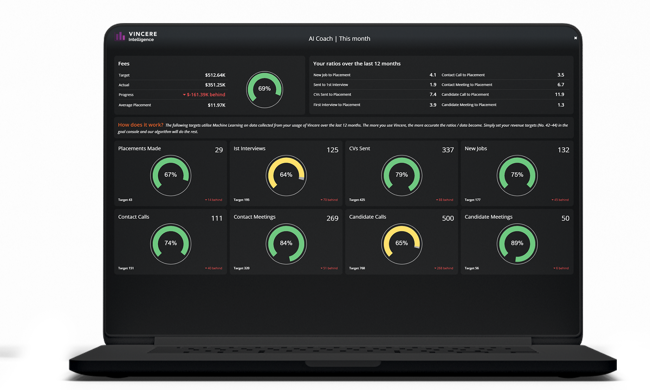650x390 pixels.
Task: Click the 'Contact Meetings' card title
Action: click(255, 217)
